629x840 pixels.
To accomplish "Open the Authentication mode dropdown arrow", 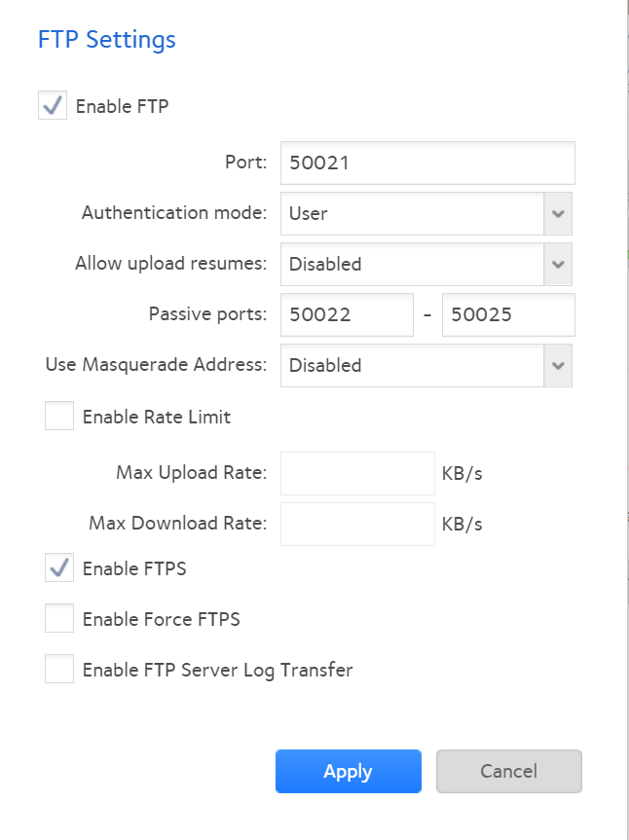I will point(557,214).
